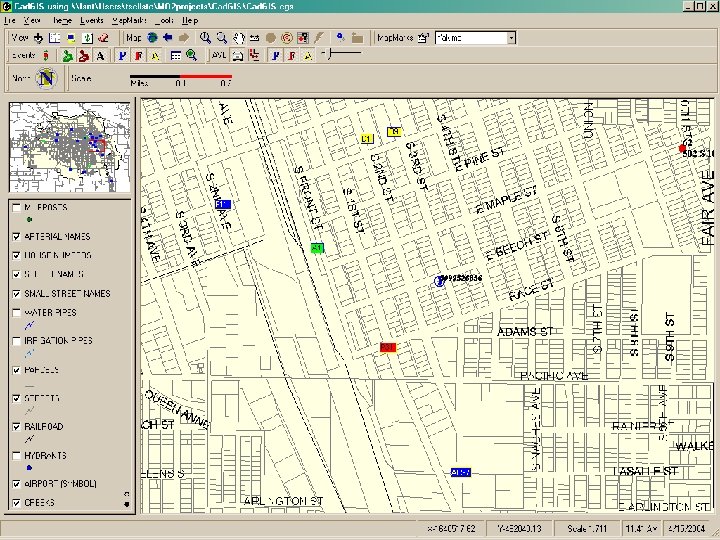Toggle blue P filter in AVL toolbar
The height and width of the screenshot is (540, 720).
pos(276,56)
